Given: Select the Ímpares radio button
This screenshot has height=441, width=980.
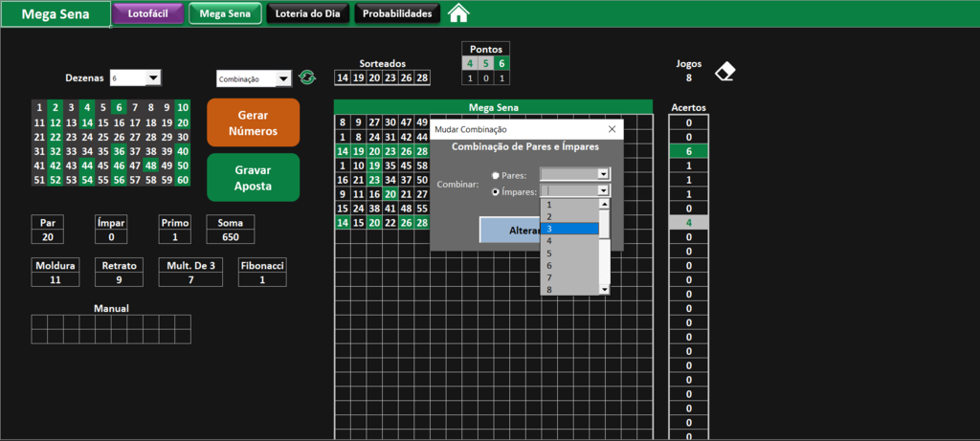Looking at the screenshot, I should pyautogui.click(x=496, y=192).
